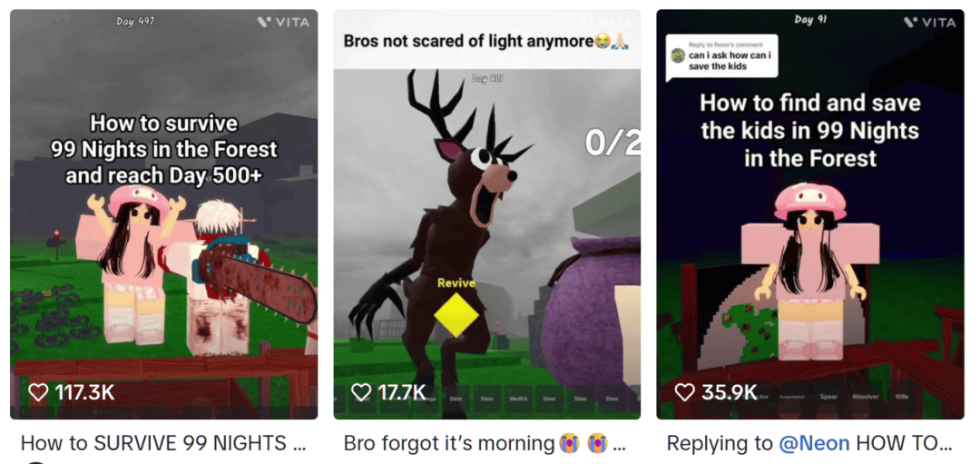The width and height of the screenshot is (980, 464).
Task: Open the 'Replying to @Neon HOW TO' caption
Action: 809,443
